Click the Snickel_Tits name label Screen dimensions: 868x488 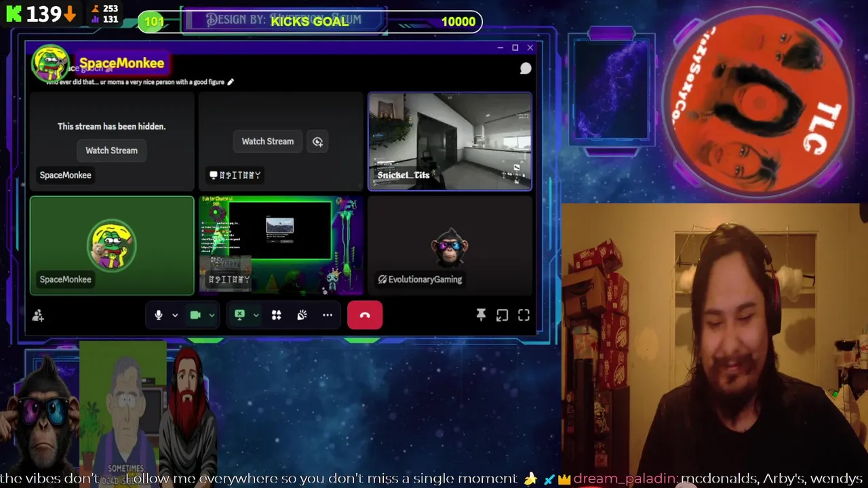point(403,175)
